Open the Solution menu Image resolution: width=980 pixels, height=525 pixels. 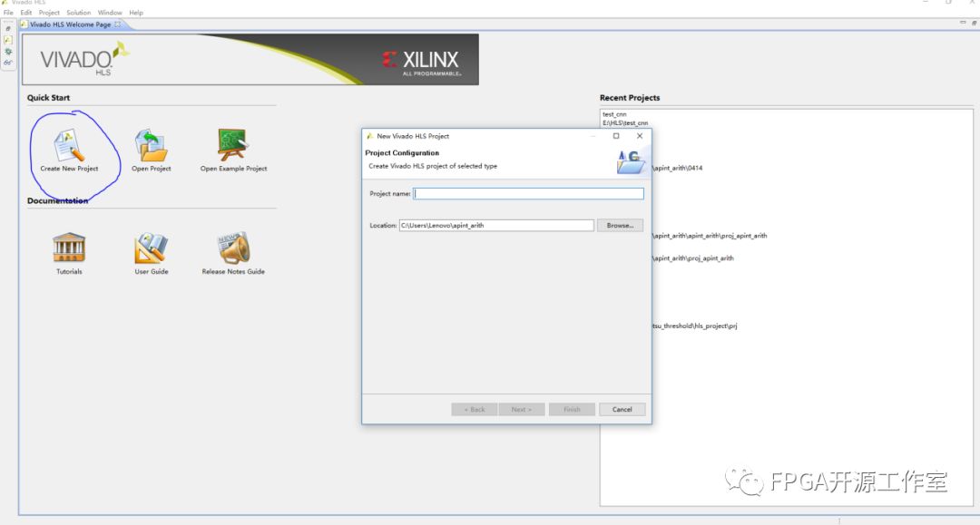[x=79, y=13]
